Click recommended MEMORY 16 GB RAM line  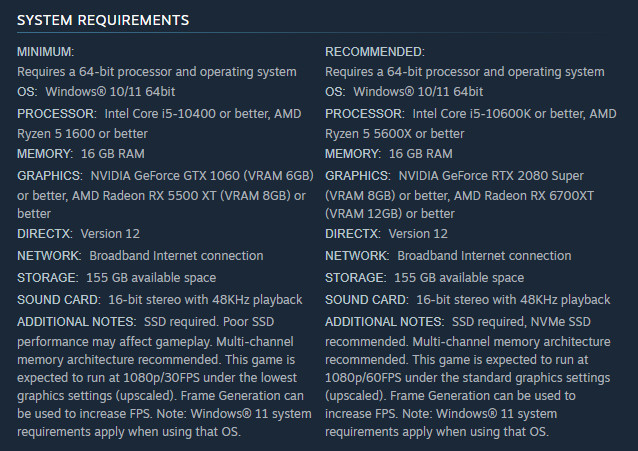(389, 153)
